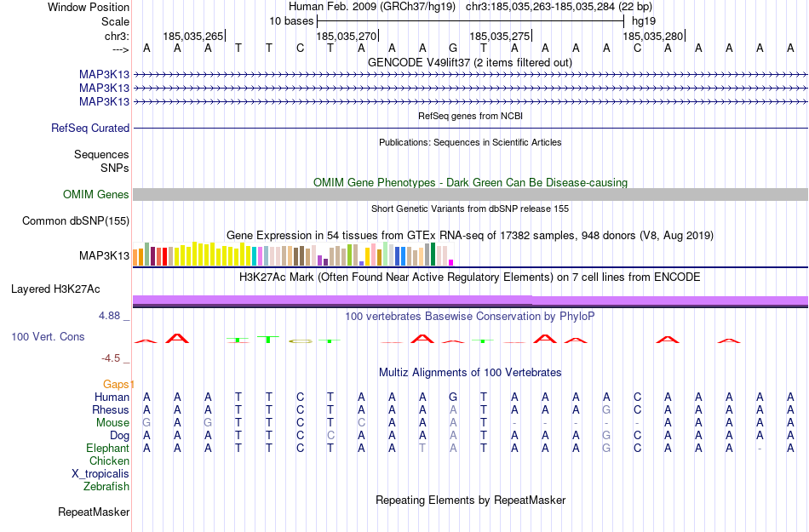809x532 pixels.
Task: Open 100 vertebrates Basewise Conservation by PhyloP title
Action: tap(470, 317)
